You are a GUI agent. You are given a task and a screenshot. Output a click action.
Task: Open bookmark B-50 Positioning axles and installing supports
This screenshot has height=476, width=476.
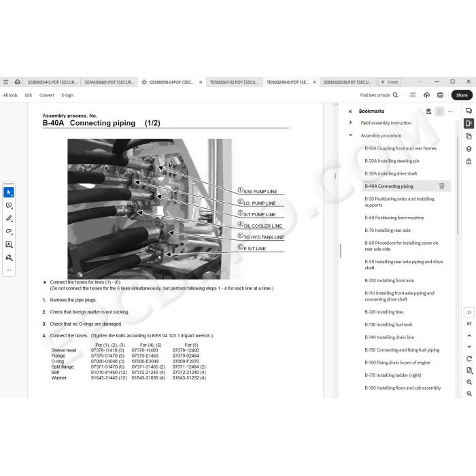point(399,202)
